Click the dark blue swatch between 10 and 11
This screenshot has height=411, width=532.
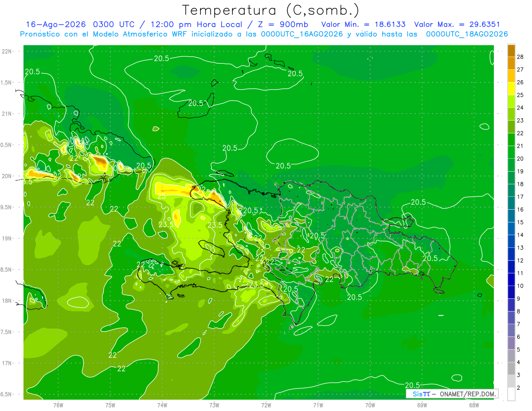click(x=511, y=280)
